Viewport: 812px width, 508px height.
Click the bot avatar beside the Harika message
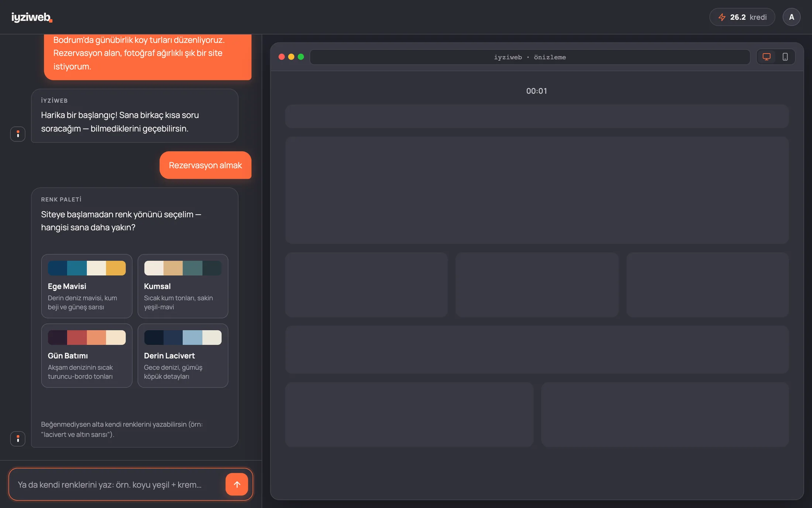[x=18, y=134]
